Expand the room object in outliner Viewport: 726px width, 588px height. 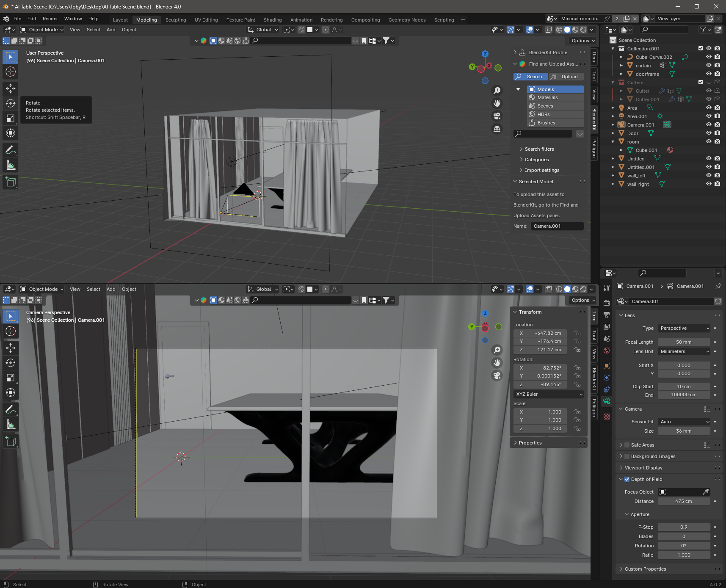(x=613, y=142)
